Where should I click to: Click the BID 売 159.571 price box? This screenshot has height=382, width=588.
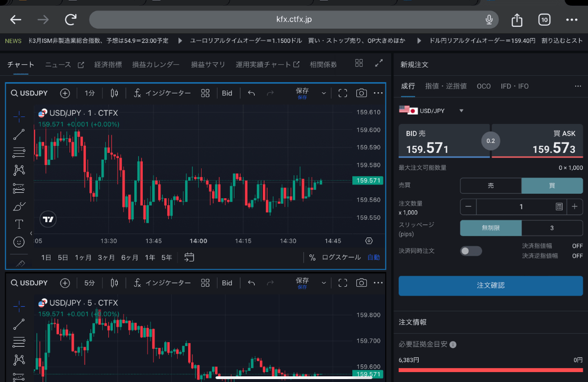[x=444, y=141]
